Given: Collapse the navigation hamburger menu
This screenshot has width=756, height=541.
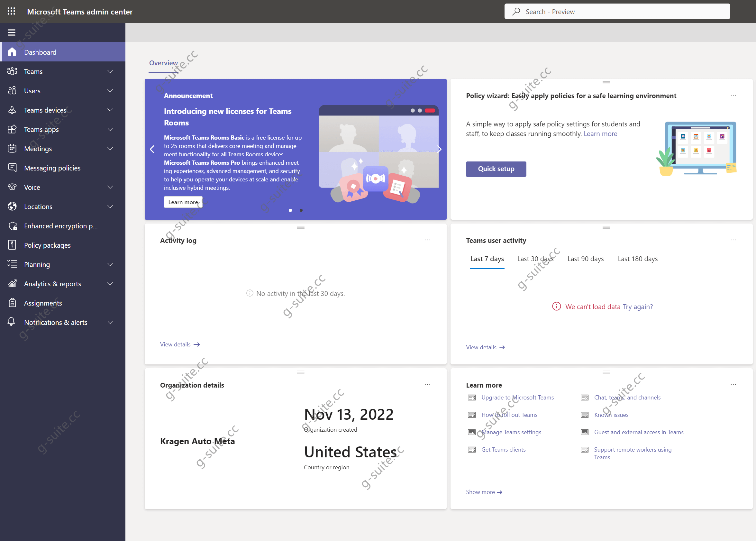Looking at the screenshot, I should (12, 32).
